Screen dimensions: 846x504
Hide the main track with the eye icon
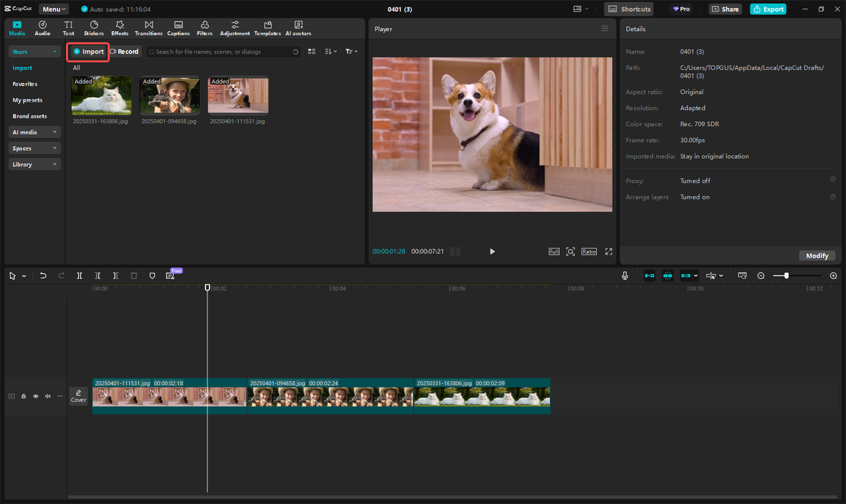click(36, 396)
